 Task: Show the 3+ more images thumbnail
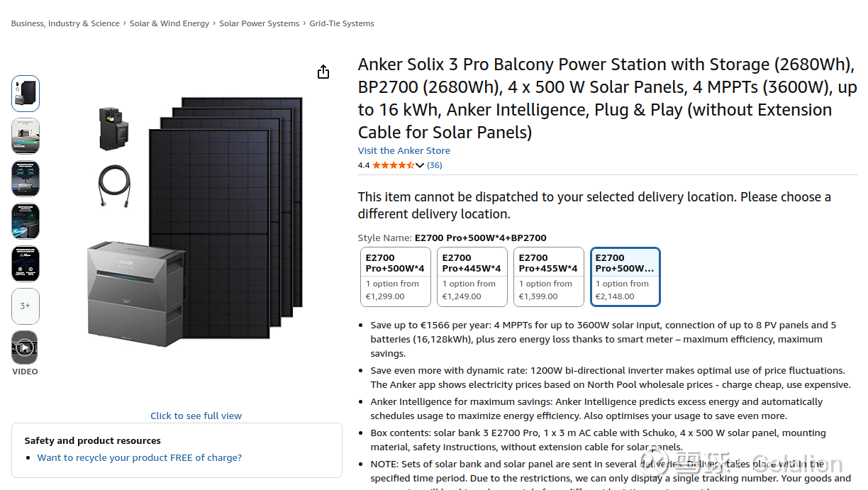pos(26,306)
